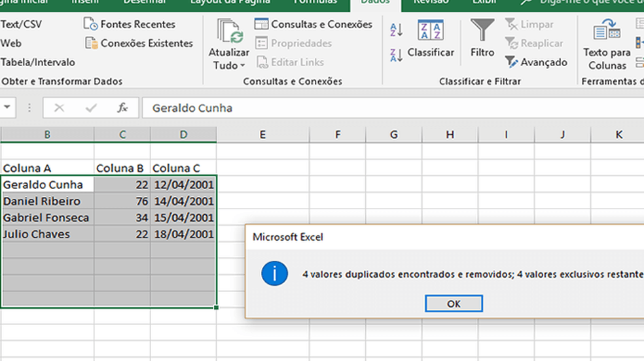The image size is (644, 361).
Task: Open Conexões Existentes
Action: tap(139, 43)
